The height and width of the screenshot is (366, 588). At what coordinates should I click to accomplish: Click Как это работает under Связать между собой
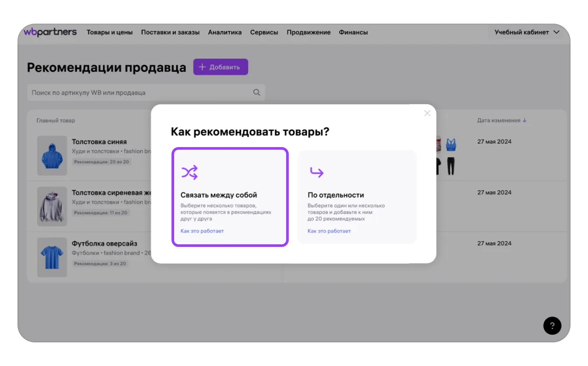(202, 231)
